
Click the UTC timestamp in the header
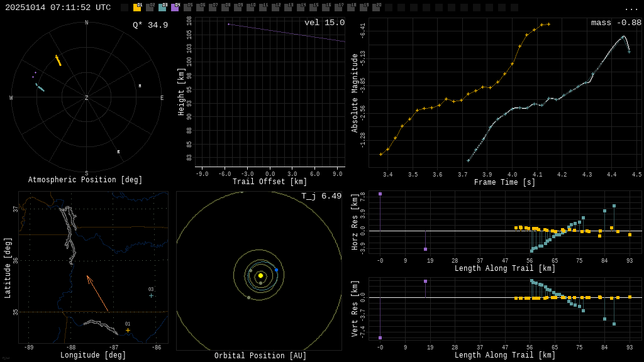58,8
